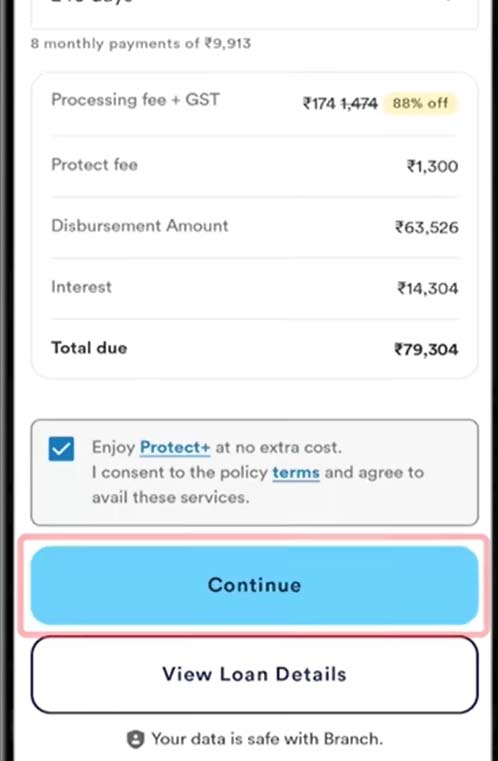Tap the ₹14,304 interest amount

[428, 288]
